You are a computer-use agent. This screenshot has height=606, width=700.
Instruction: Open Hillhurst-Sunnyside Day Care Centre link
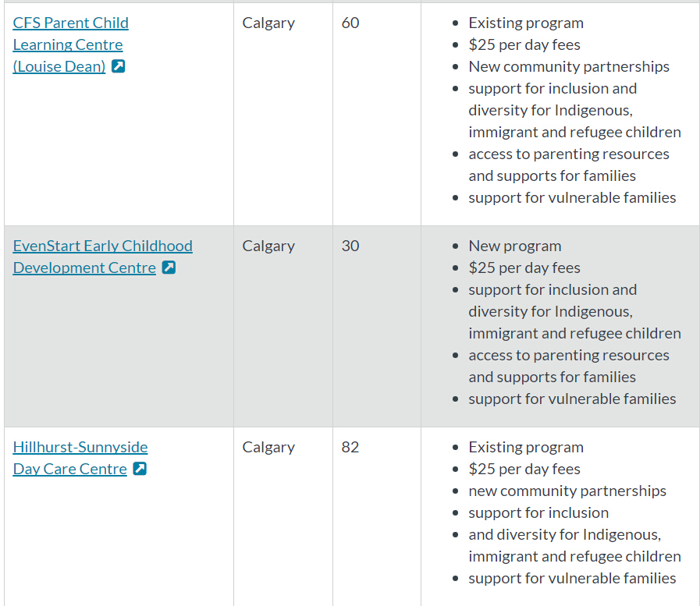tap(80, 458)
